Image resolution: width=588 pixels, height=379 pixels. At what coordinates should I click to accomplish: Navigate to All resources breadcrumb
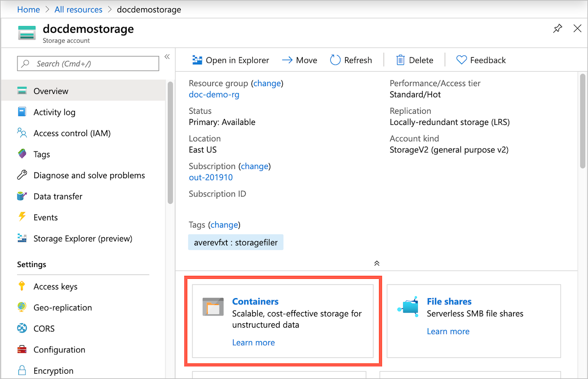point(78,9)
